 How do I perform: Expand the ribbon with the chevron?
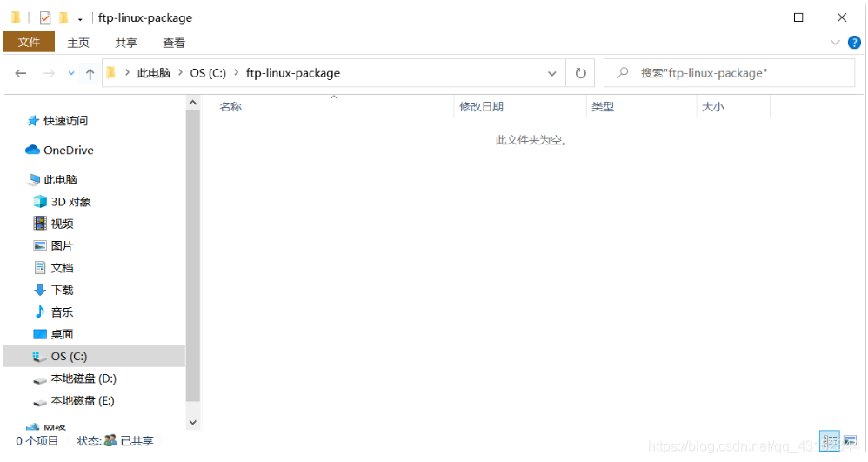[835, 42]
